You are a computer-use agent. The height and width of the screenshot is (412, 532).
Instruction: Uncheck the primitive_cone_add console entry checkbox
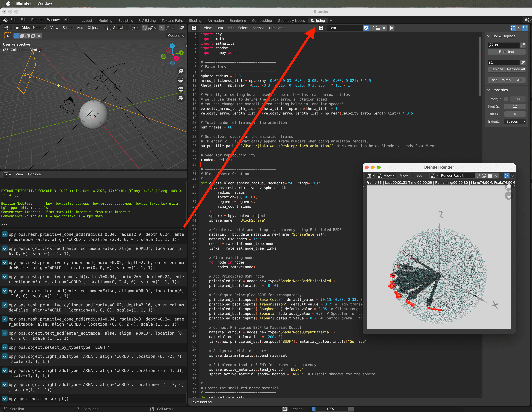(4, 235)
